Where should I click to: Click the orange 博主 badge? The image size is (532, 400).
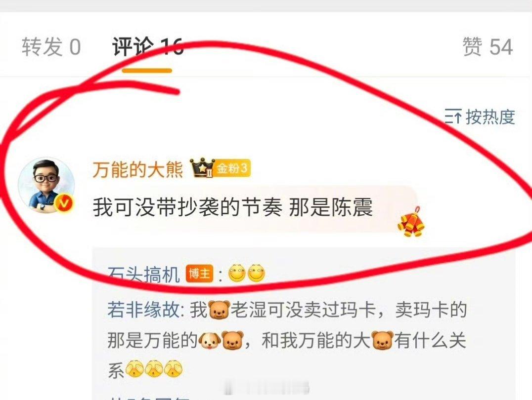[200, 274]
